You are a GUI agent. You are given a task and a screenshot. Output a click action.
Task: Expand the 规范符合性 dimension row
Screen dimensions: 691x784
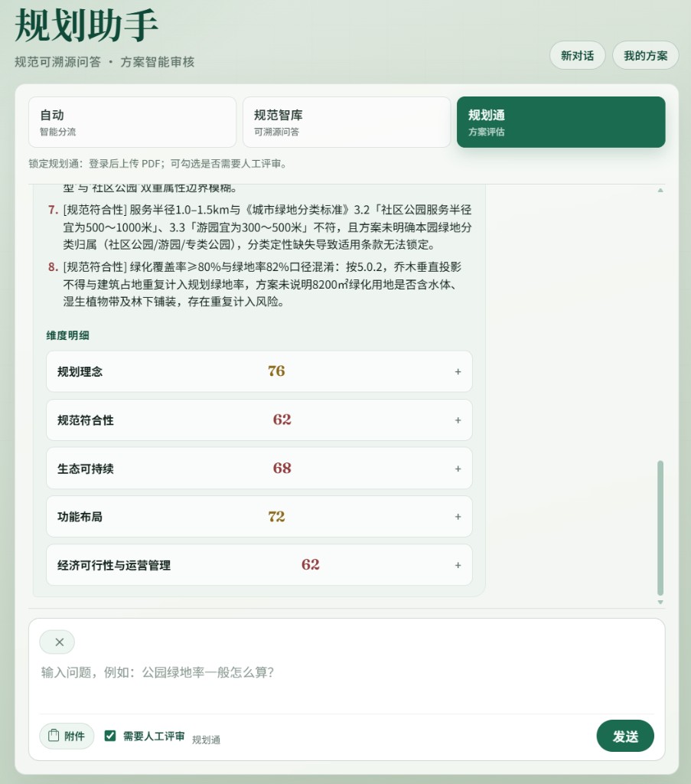259,420
